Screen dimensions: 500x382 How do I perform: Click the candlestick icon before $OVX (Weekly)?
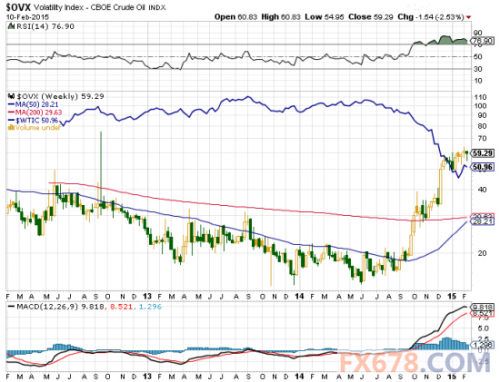(x=11, y=96)
